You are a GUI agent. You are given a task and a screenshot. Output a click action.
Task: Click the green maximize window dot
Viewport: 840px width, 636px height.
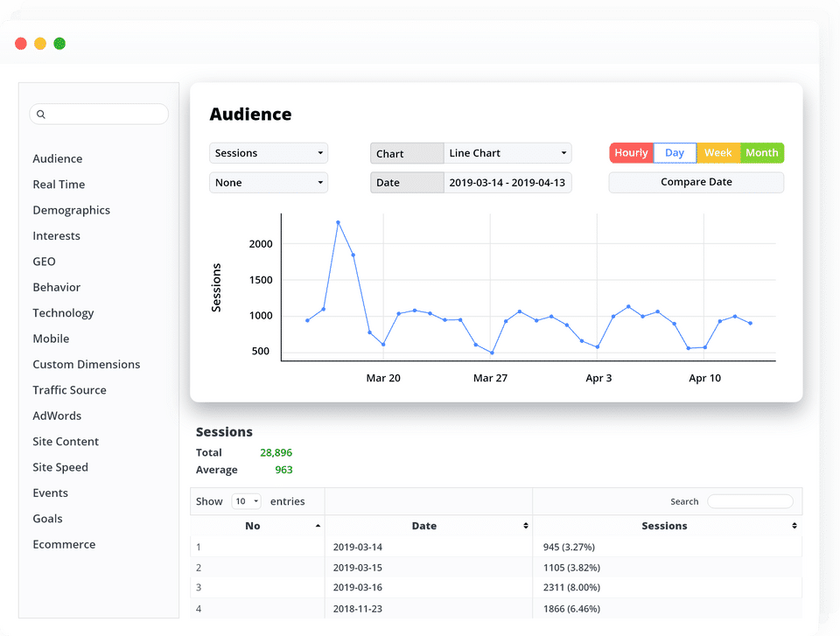coord(59,44)
